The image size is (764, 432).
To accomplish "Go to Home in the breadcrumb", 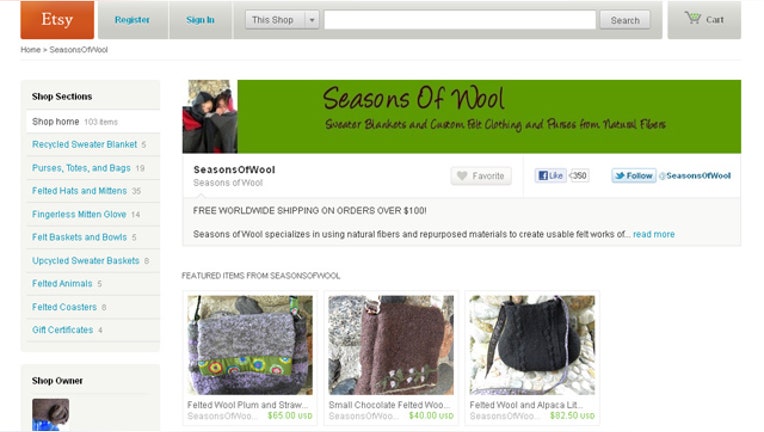I will tap(30, 50).
